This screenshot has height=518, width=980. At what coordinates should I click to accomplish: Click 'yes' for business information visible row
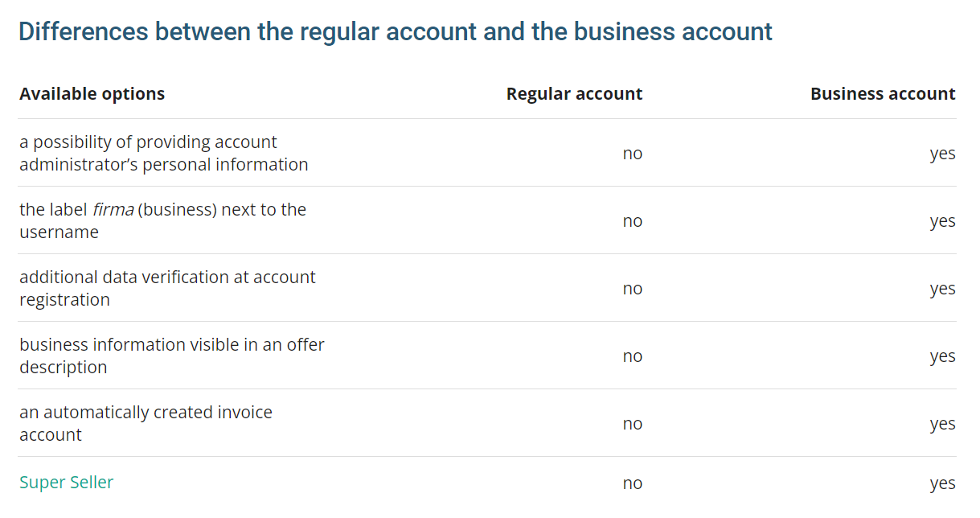click(x=942, y=356)
